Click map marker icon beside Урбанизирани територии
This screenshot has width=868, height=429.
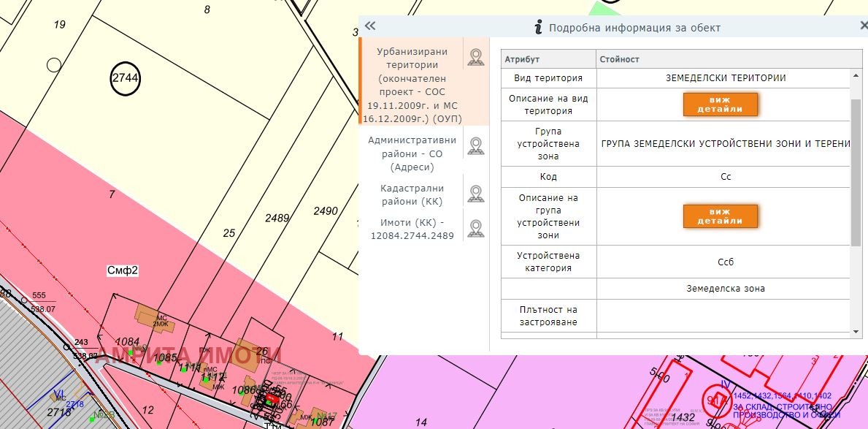point(476,58)
